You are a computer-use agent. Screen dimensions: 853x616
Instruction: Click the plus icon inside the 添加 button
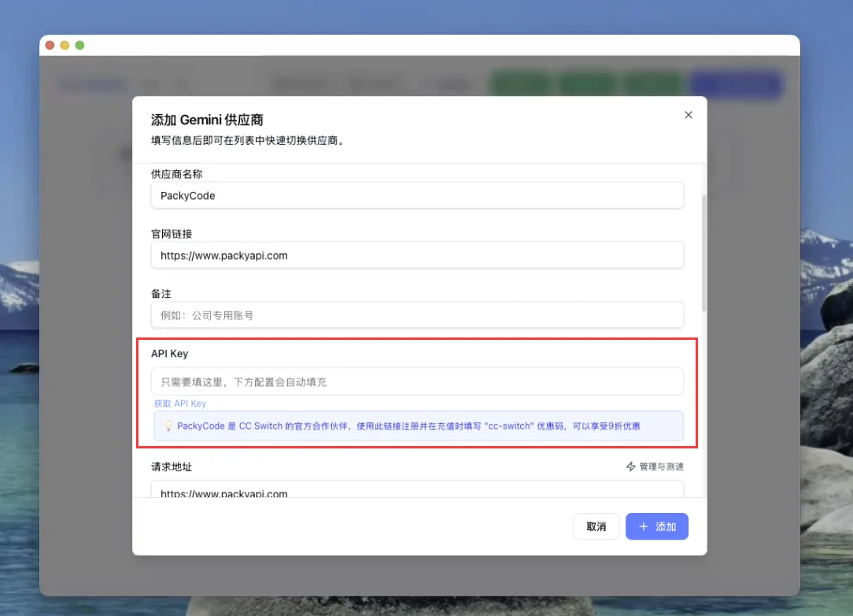point(645,526)
